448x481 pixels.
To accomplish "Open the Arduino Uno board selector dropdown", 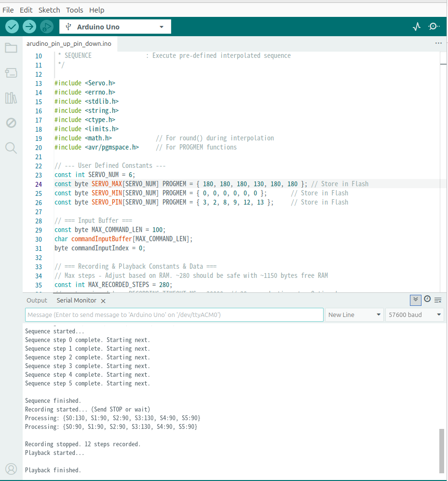I will point(115,27).
